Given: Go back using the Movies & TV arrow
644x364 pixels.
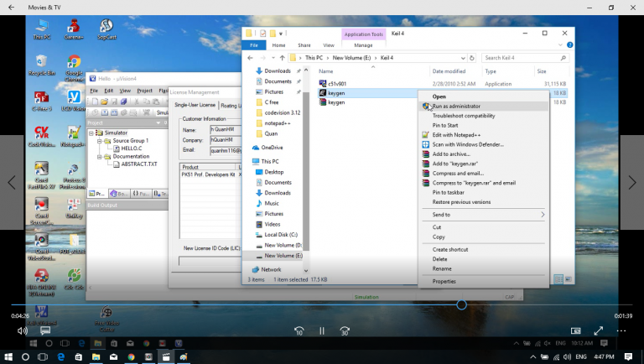Looking at the screenshot, I should point(10,8).
